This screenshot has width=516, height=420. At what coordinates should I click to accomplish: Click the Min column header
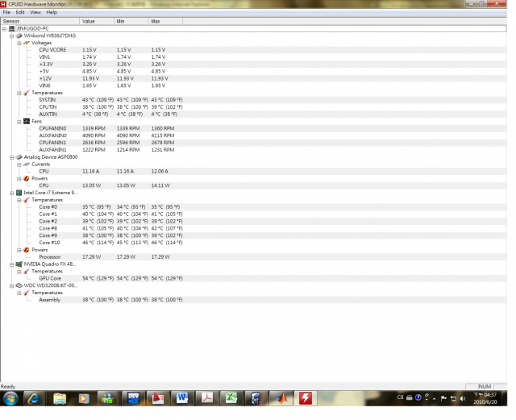click(131, 22)
